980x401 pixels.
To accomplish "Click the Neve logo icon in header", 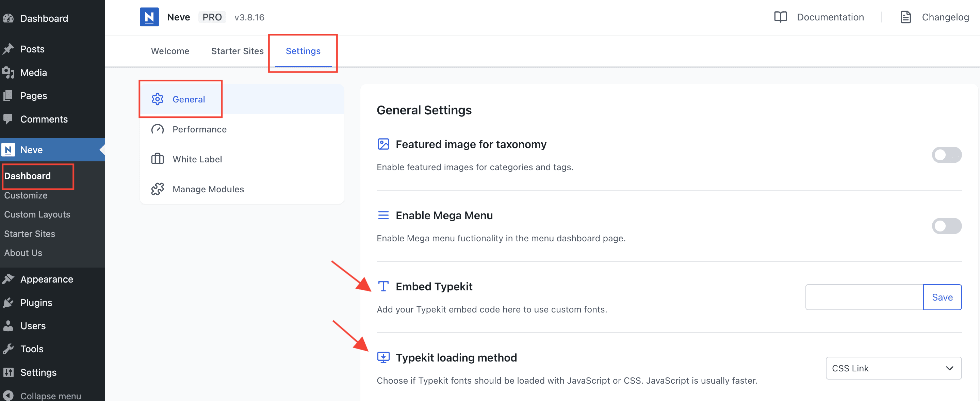I will pos(149,17).
